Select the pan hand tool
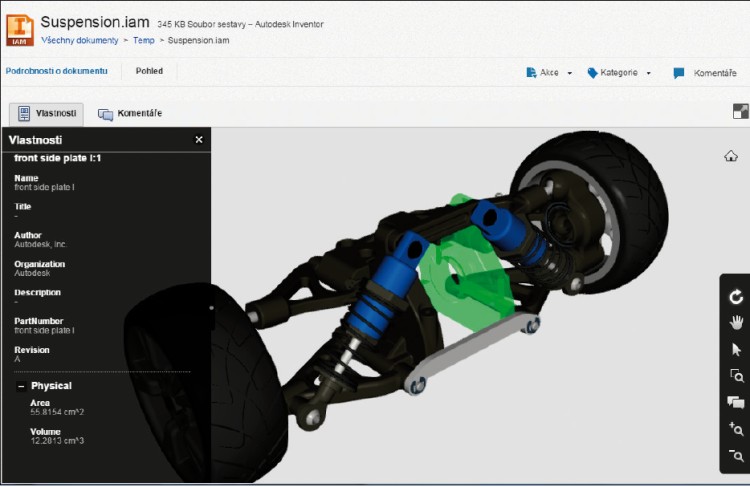The image size is (750, 487). coord(736,322)
